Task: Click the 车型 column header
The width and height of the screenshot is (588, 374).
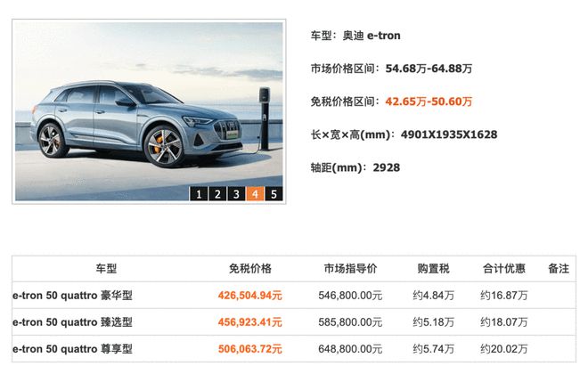Action: coord(106,269)
